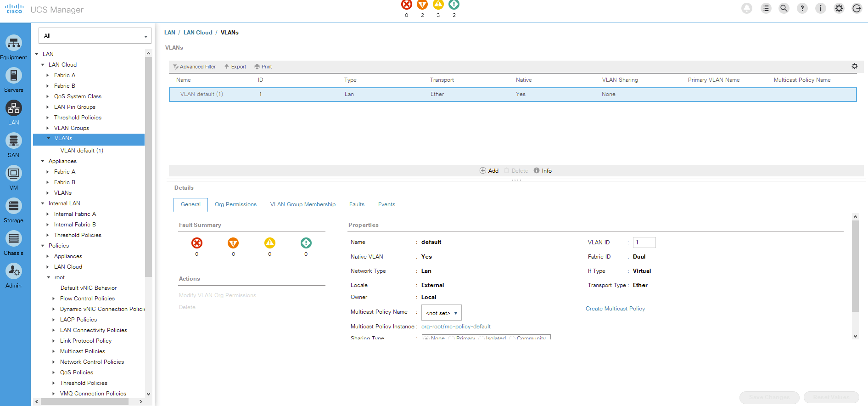
Task: Switch to the VLAN Group Membership tab
Action: point(302,204)
